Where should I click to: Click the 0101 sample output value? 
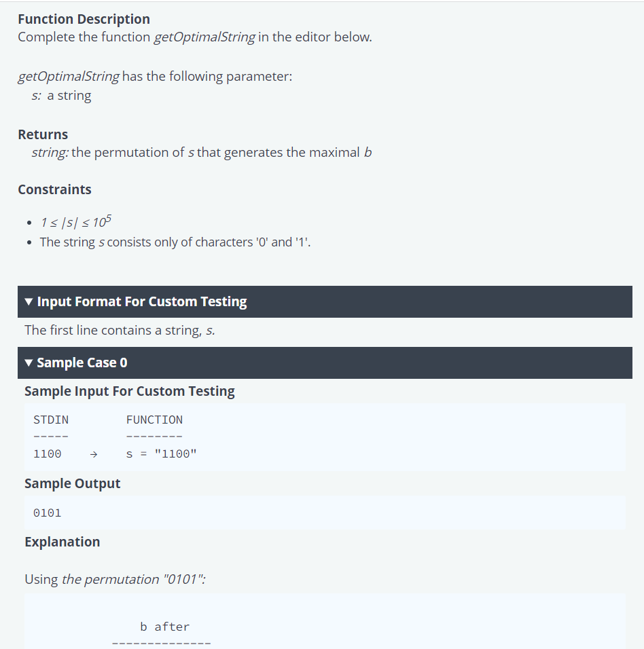pyautogui.click(x=47, y=513)
